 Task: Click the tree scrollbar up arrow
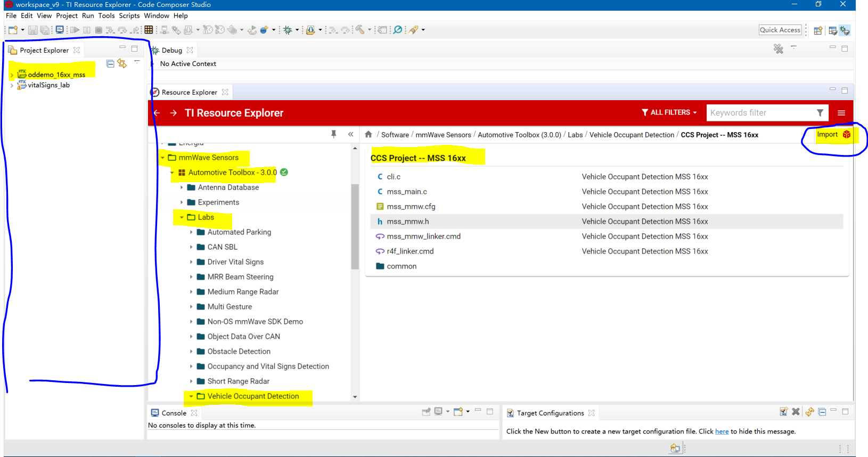pyautogui.click(x=355, y=148)
